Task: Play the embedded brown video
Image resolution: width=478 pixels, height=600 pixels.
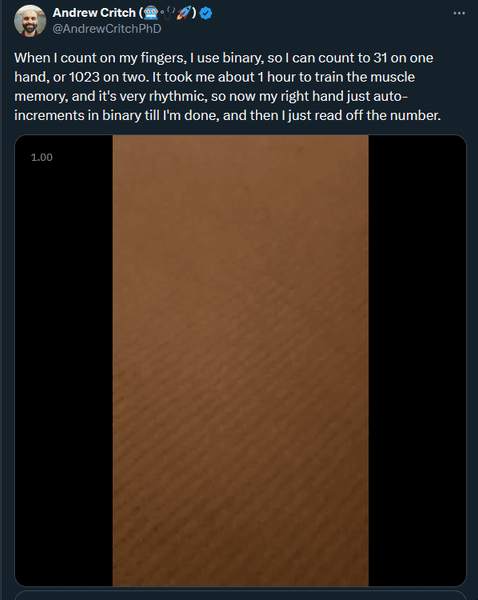Action: (x=240, y=360)
